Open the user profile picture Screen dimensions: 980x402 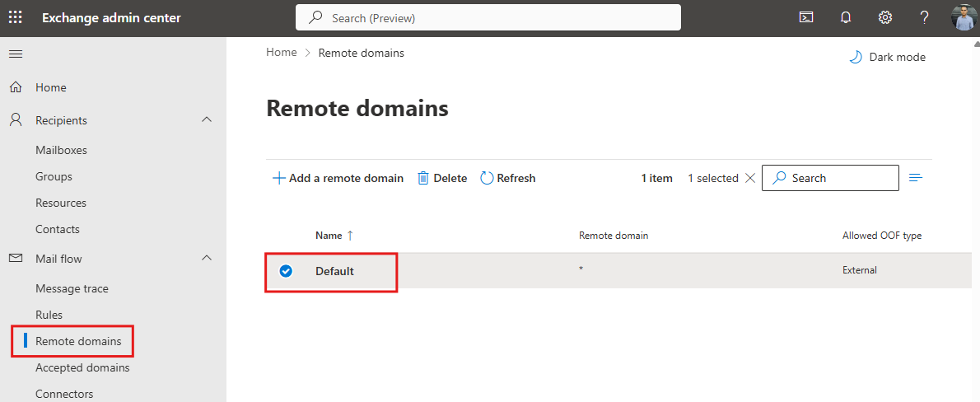964,17
